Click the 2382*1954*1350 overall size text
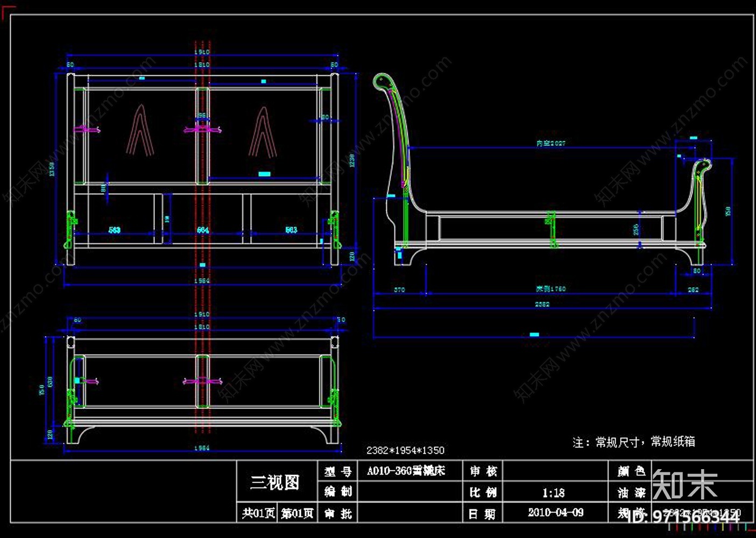 pyautogui.click(x=406, y=450)
